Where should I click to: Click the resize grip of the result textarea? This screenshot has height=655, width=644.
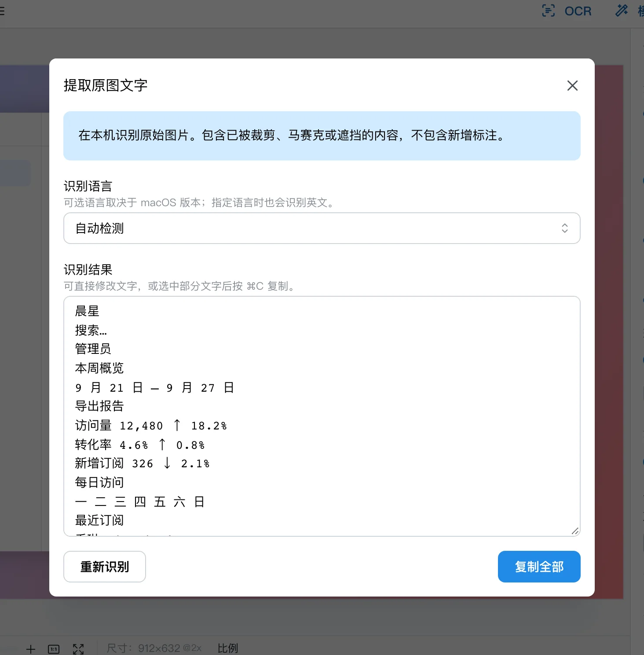tap(575, 531)
